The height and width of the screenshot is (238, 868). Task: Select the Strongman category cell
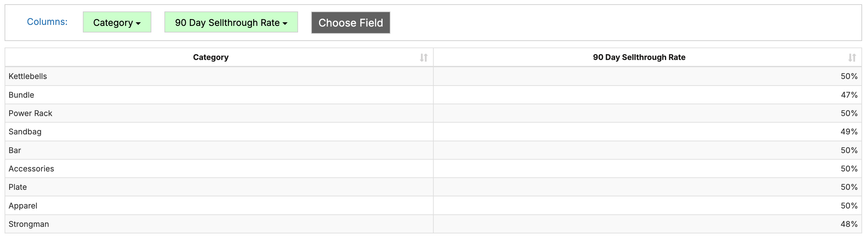click(28, 224)
